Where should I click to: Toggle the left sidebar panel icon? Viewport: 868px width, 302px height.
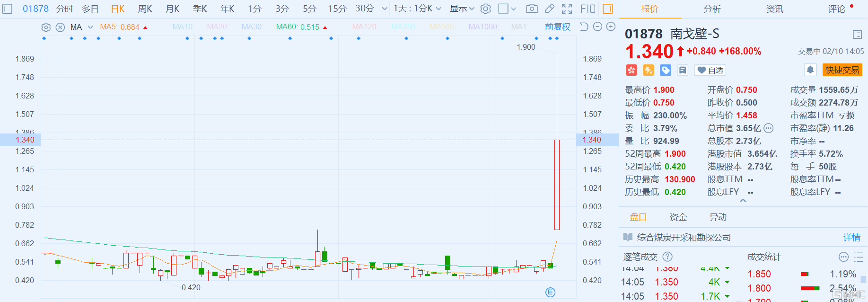coord(8,9)
